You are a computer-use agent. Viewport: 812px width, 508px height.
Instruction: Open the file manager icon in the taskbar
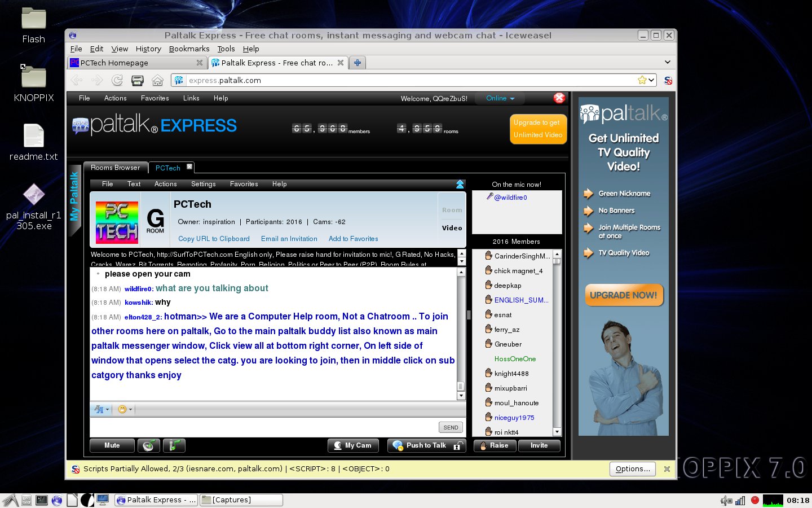[x=26, y=500]
